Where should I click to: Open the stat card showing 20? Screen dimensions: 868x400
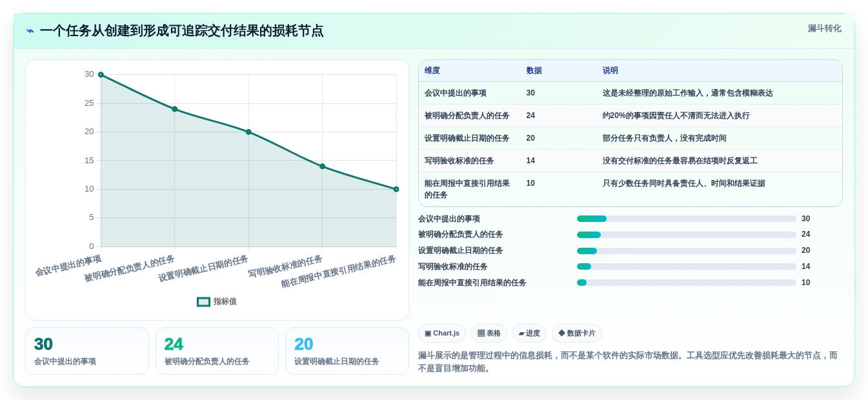347,351
